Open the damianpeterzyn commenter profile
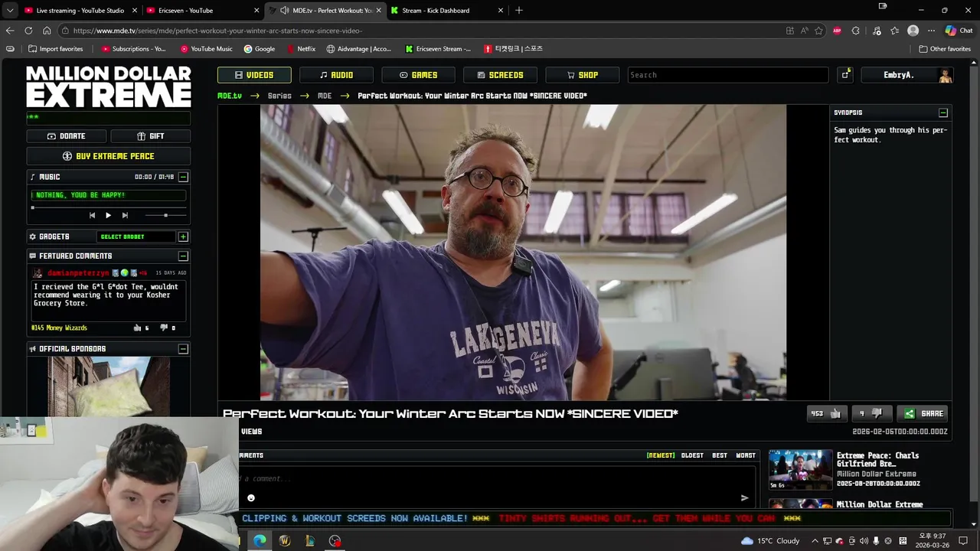This screenshot has width=980, height=551. coord(78,273)
